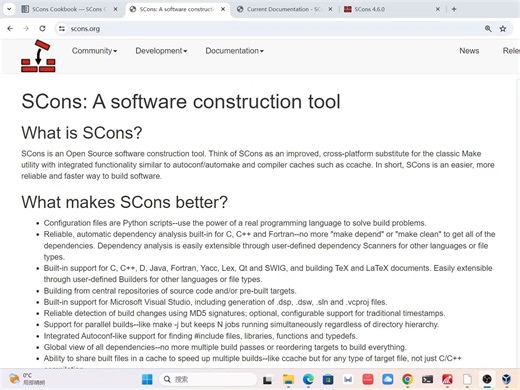520x390 pixels.
Task: Click the Windows Start button
Action: point(147,379)
